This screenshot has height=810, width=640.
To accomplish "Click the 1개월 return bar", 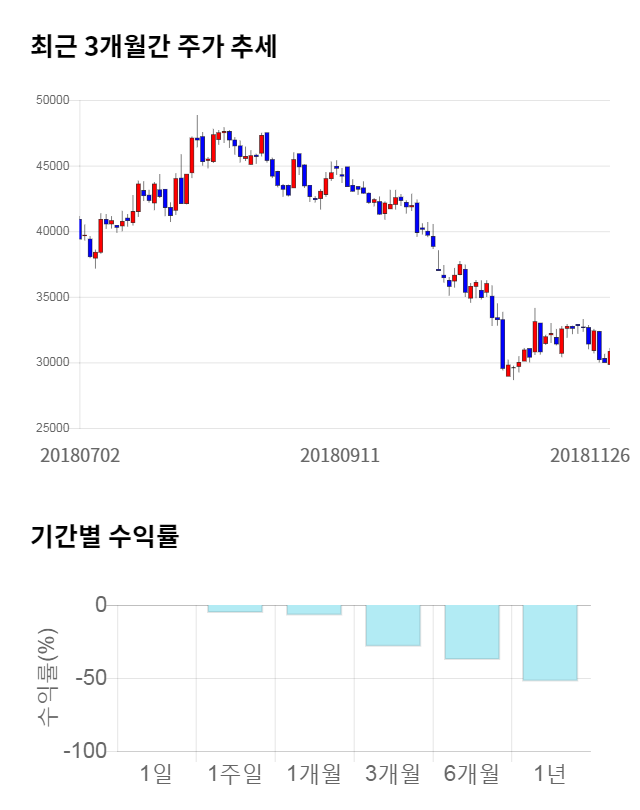I will (x=314, y=610).
